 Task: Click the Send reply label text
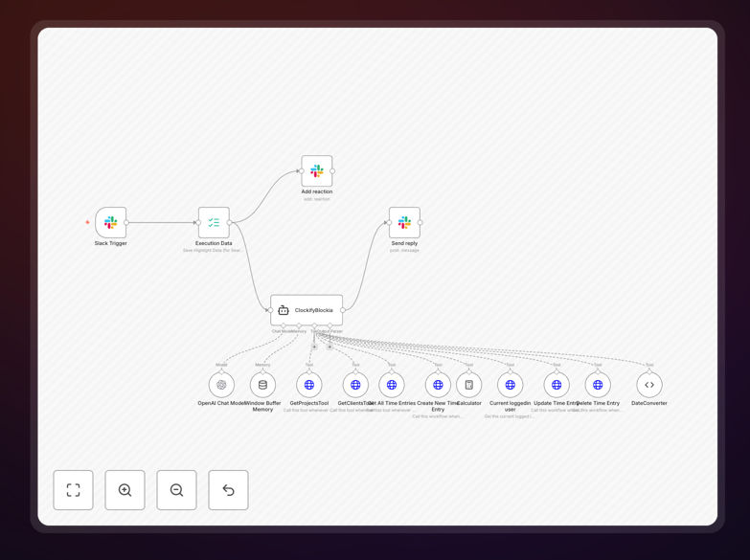point(404,243)
